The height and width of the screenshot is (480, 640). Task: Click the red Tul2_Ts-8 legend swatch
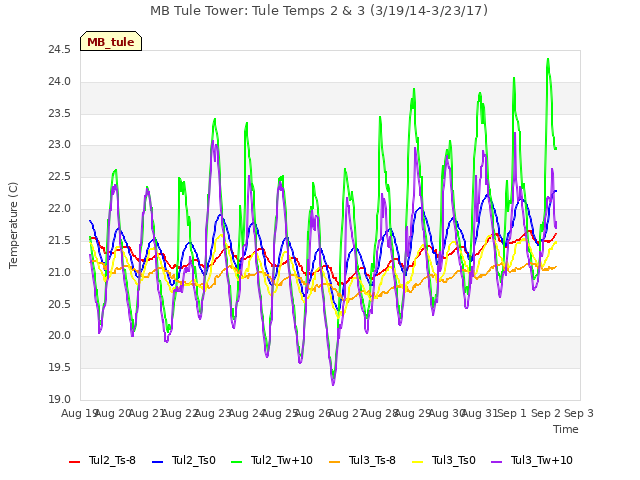click(x=75, y=462)
